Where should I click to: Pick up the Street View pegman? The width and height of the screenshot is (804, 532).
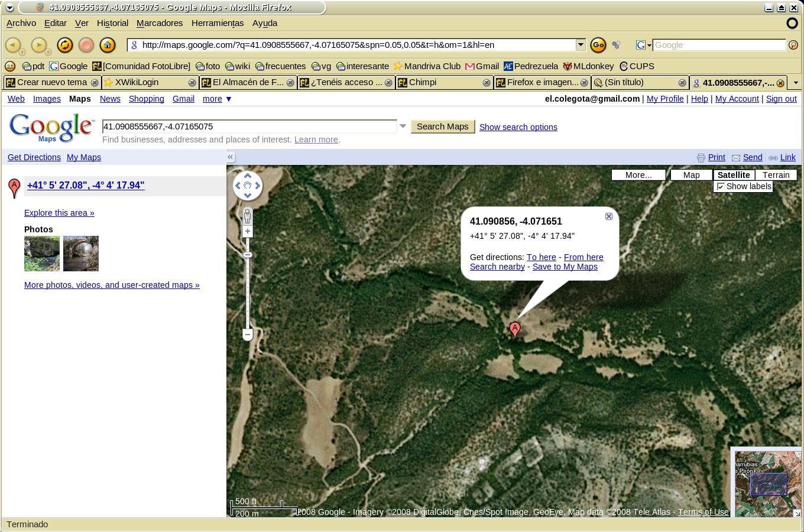pos(248,216)
